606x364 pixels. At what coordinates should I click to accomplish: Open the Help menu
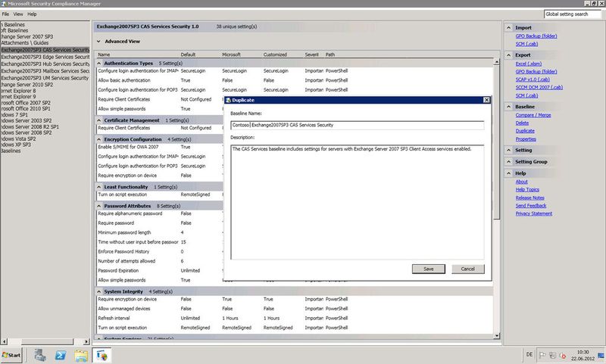[x=32, y=14]
